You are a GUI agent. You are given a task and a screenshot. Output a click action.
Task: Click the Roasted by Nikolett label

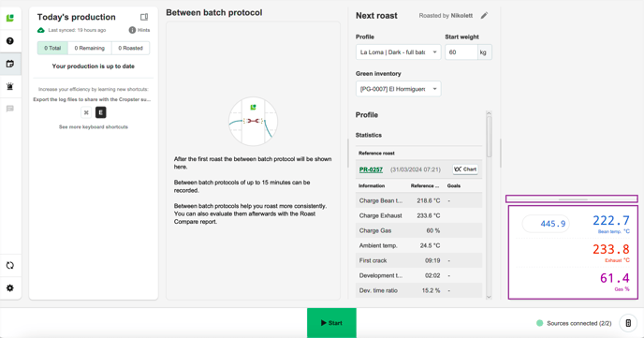(x=446, y=16)
